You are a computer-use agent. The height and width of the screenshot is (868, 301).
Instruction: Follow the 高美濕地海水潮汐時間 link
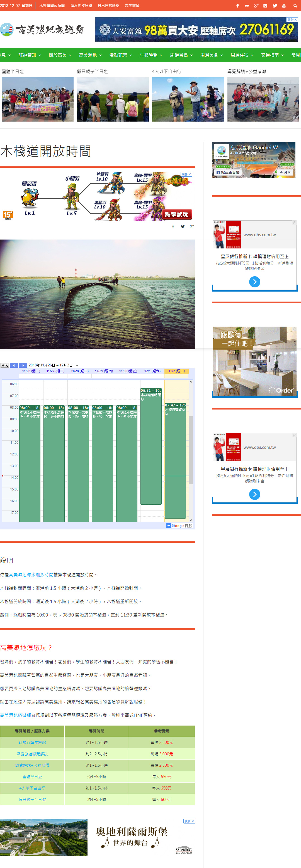(x=31, y=575)
